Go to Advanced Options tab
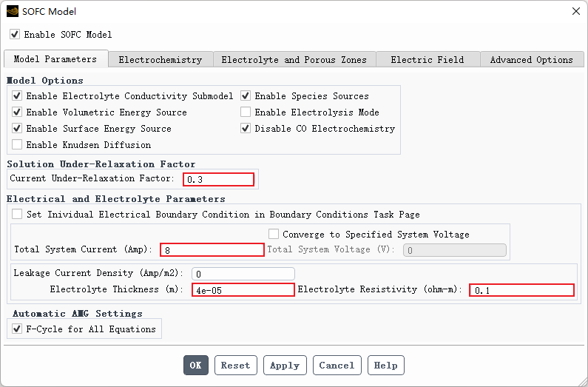588x387 pixels. 531,60
